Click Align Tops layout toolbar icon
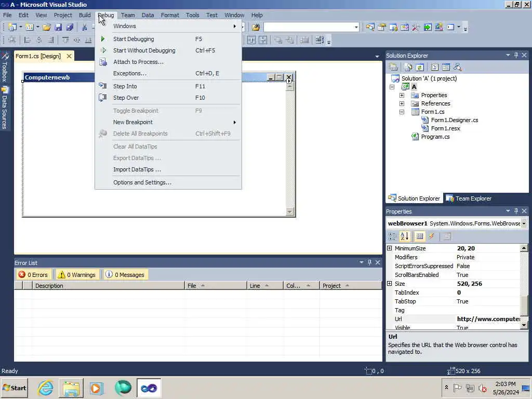This screenshot has height=399, width=532. 65,40
